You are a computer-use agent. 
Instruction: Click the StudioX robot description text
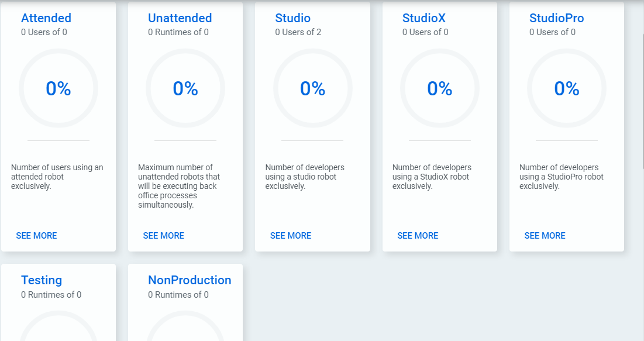(432, 177)
